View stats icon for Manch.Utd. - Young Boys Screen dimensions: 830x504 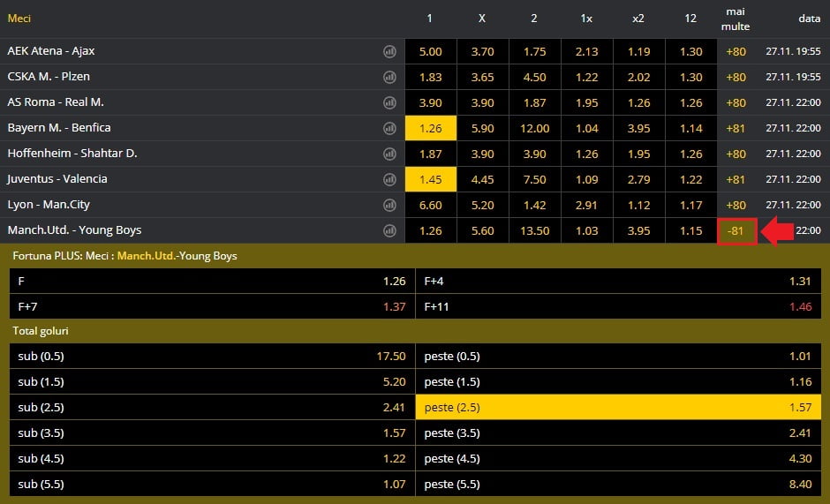tap(389, 230)
